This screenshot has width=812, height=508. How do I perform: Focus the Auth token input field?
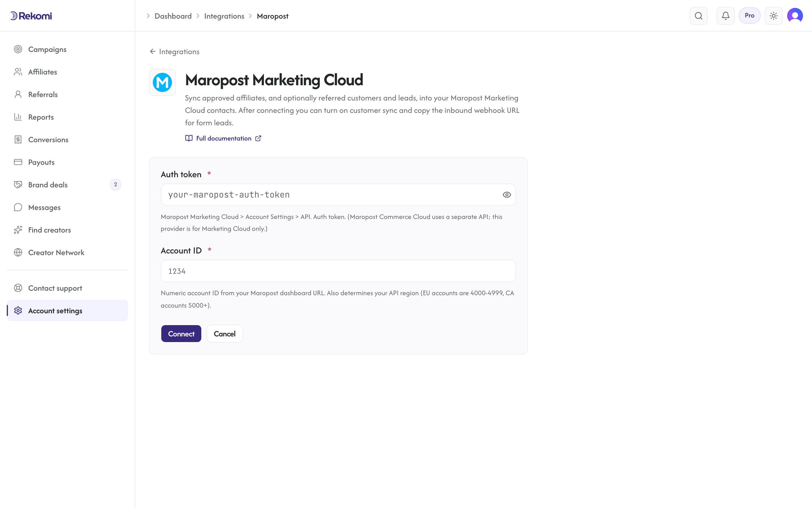click(338, 195)
